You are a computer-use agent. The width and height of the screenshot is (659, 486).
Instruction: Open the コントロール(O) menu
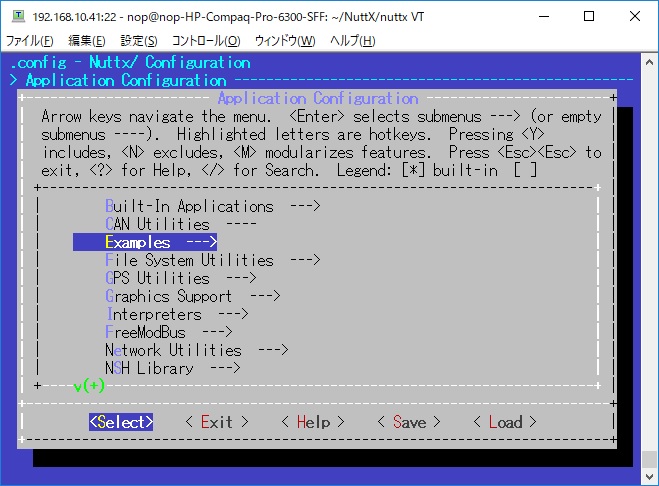pos(206,41)
